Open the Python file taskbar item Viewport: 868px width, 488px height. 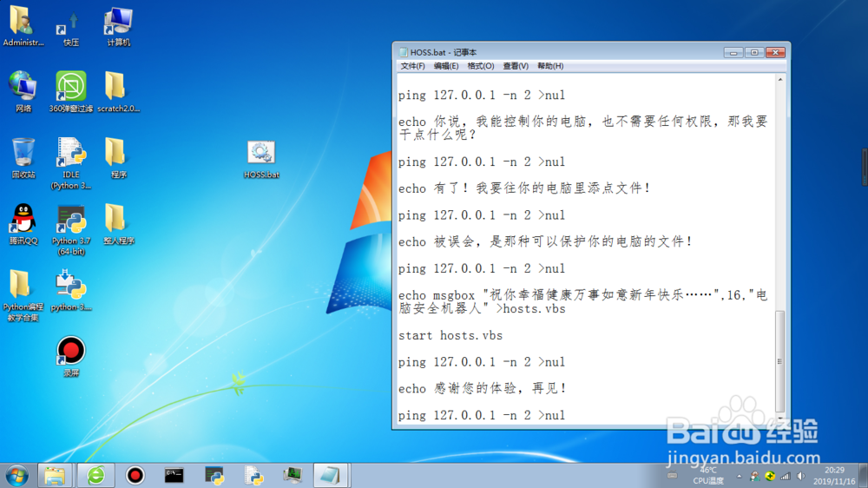[x=253, y=475]
